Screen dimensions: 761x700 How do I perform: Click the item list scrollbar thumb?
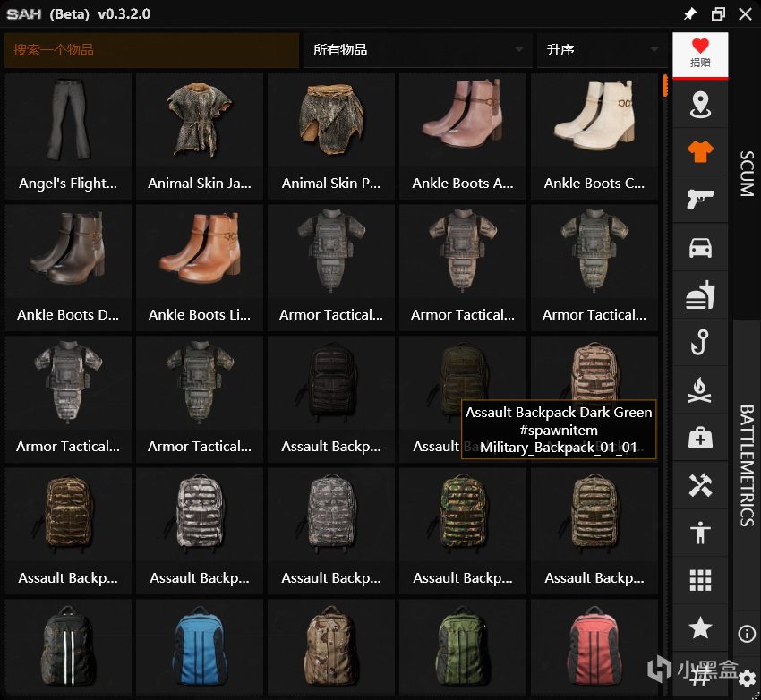(x=665, y=85)
